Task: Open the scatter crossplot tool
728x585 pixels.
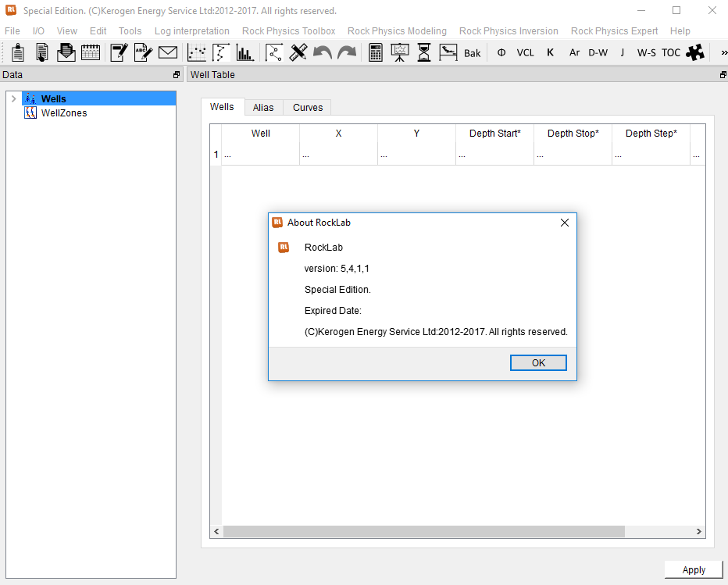Action: click(198, 52)
